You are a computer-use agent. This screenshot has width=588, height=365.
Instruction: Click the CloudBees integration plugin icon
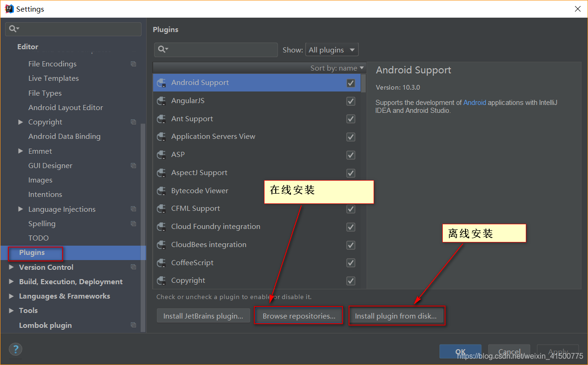tap(162, 245)
